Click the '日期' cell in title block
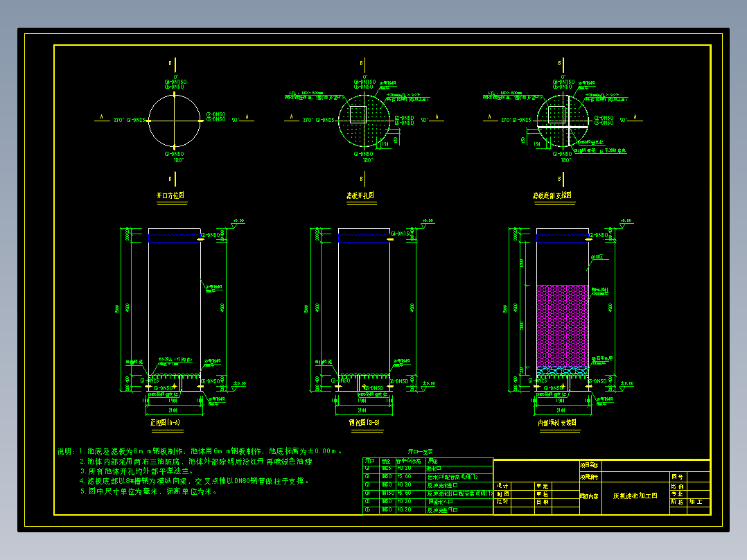The image size is (747, 560). pyautogui.click(x=543, y=502)
